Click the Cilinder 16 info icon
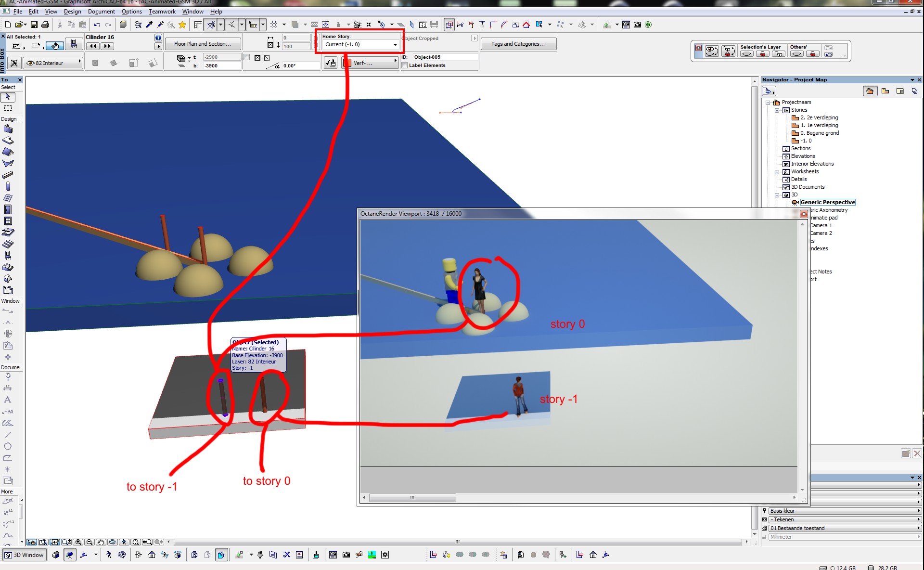 pos(158,38)
